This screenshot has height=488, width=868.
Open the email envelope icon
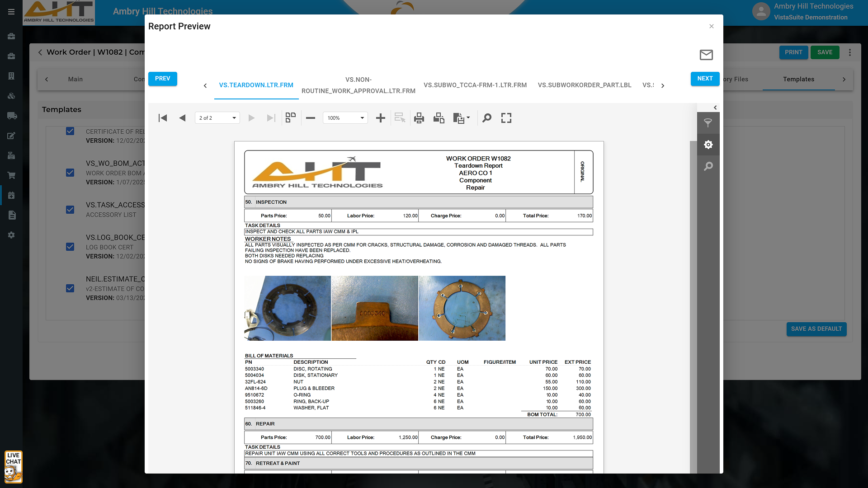(706, 55)
